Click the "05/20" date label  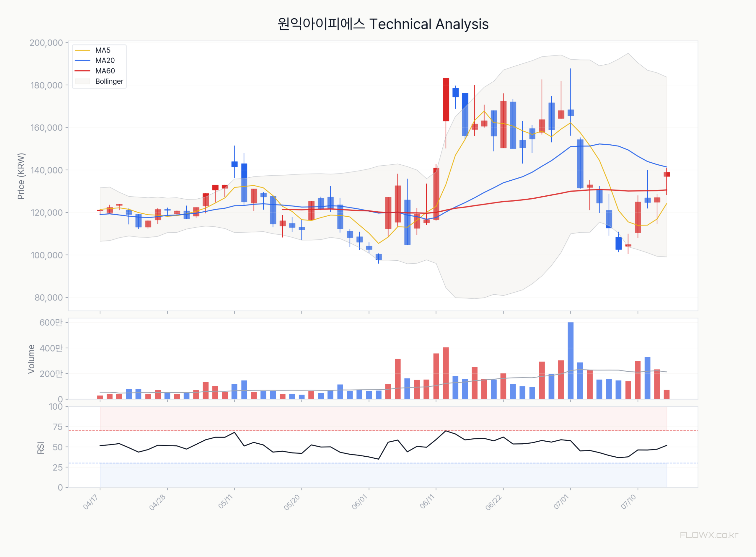[292, 502]
